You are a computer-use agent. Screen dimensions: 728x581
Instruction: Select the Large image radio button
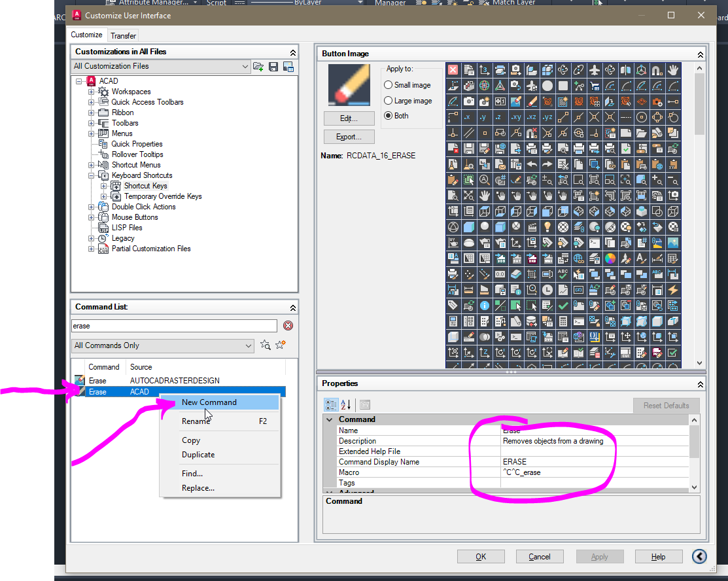(388, 100)
